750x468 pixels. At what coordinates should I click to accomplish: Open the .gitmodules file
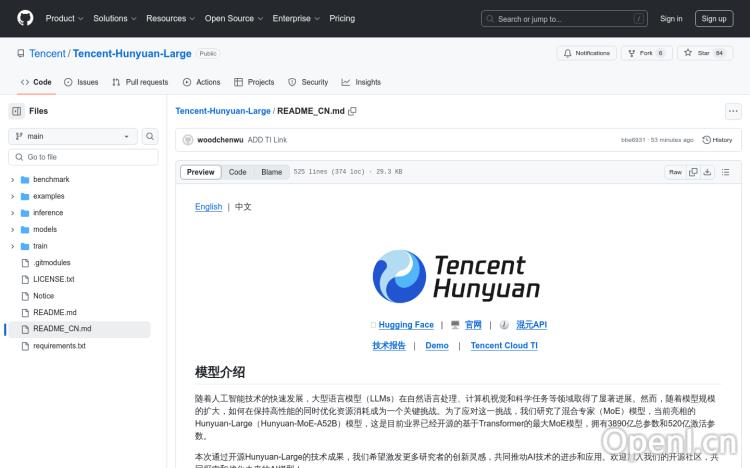click(x=52, y=263)
